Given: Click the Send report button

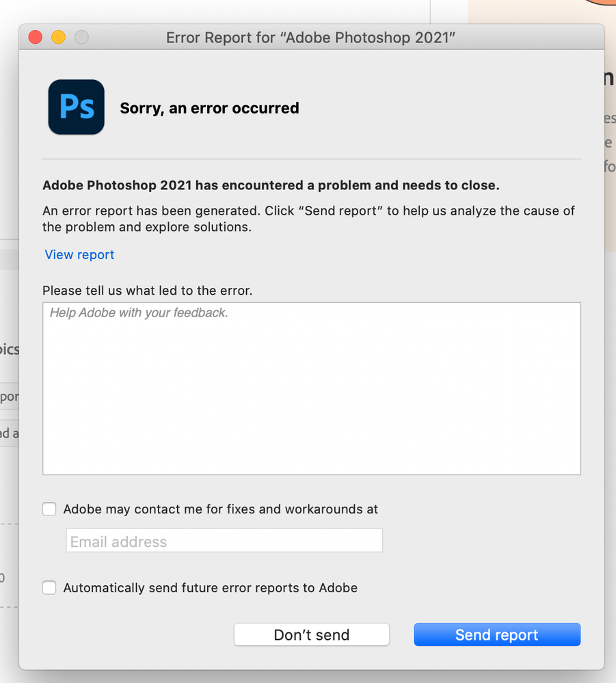Looking at the screenshot, I should 497,634.
